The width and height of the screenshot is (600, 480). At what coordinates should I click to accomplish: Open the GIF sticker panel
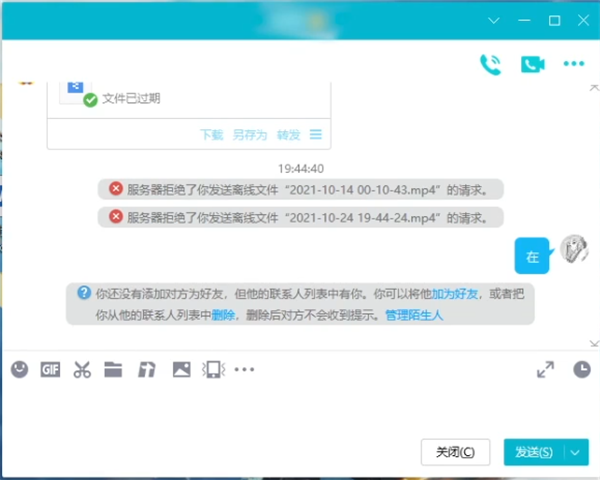(50, 369)
